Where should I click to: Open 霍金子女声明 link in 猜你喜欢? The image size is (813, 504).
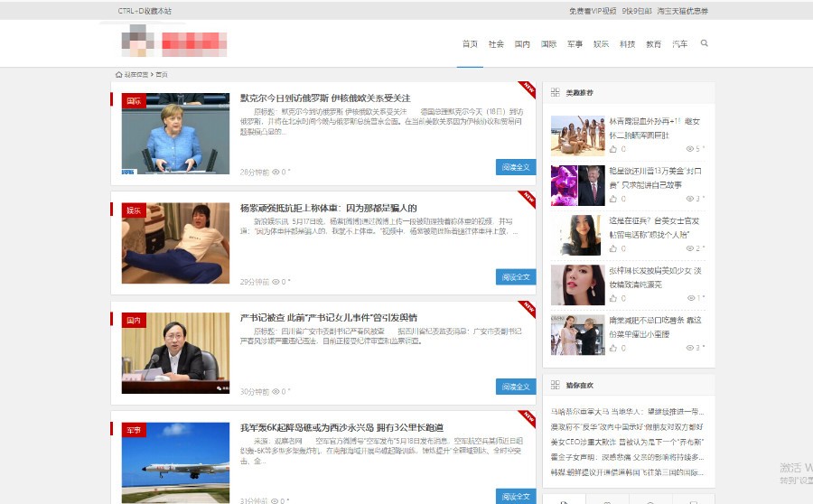pyautogui.click(x=628, y=457)
